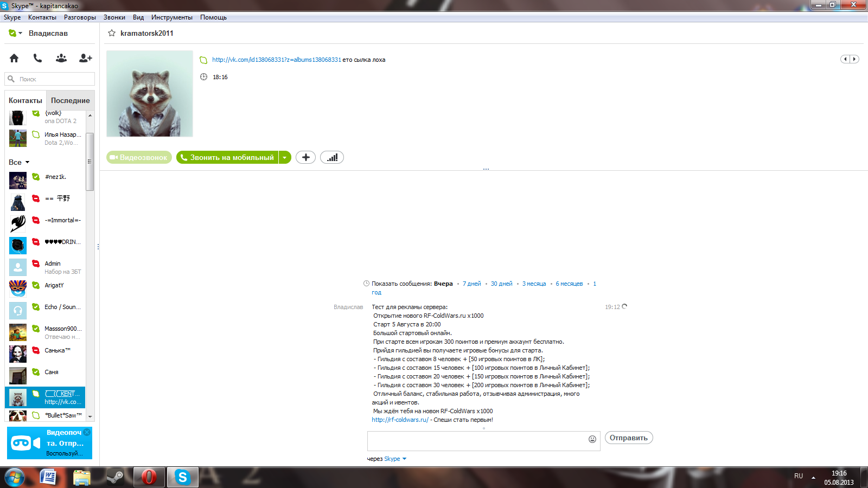This screenshot has height=488, width=868.
Task: Click the add contact icon
Action: click(86, 58)
